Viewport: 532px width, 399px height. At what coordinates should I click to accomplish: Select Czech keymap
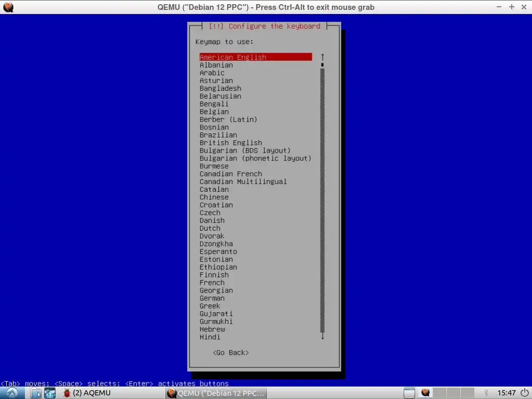[x=210, y=212]
